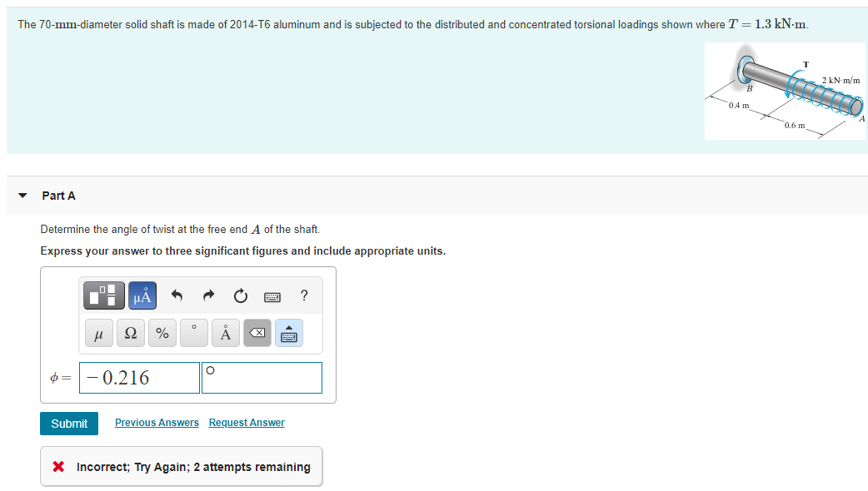Viewport: 868px width, 491px height.
Task: Redo the answer edit
Action: point(208,295)
